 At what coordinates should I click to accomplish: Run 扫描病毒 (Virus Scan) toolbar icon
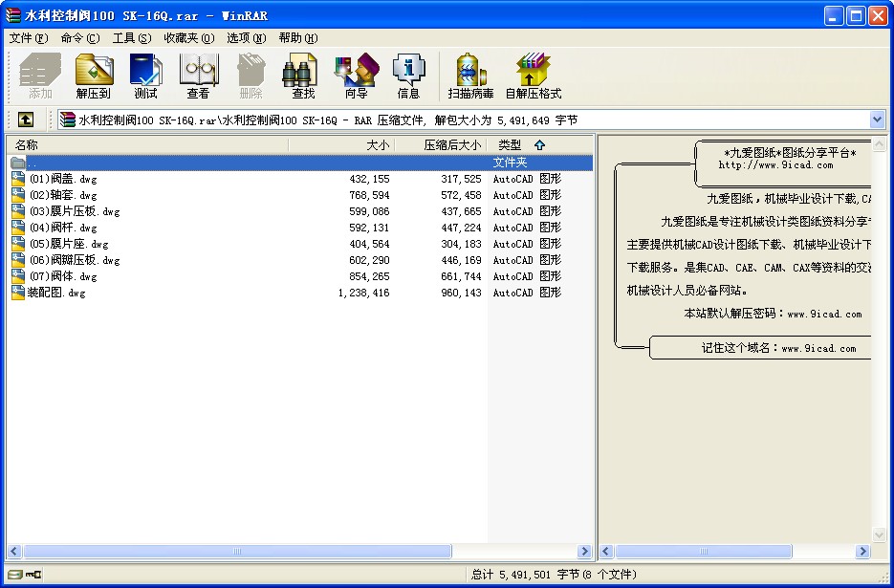pyautogui.click(x=470, y=76)
